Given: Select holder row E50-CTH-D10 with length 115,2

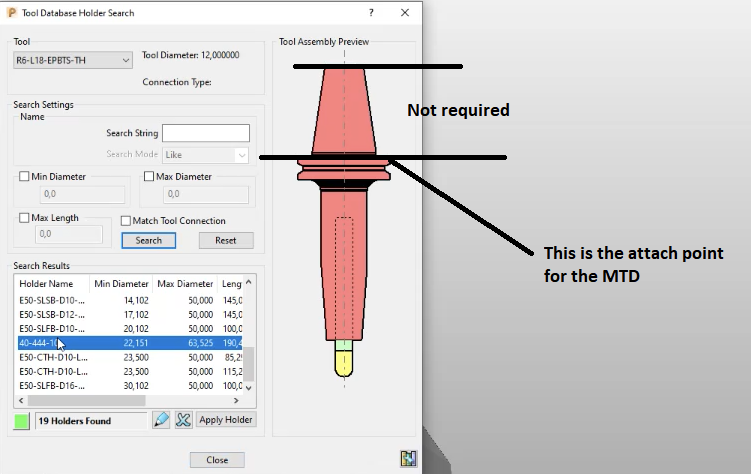Looking at the screenshot, I should tap(130, 371).
